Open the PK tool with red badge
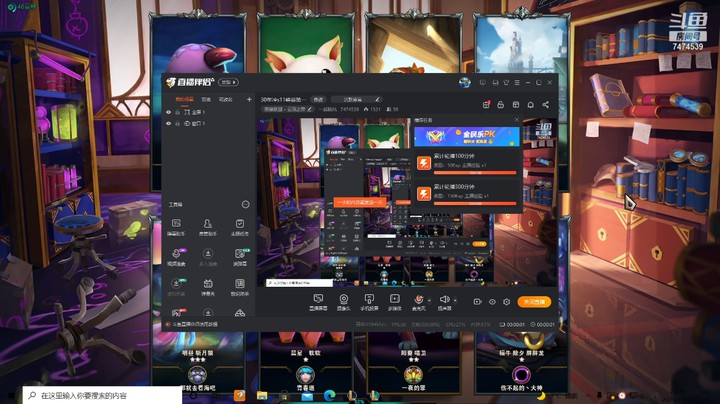The height and width of the screenshot is (404, 720). pyautogui.click(x=177, y=313)
